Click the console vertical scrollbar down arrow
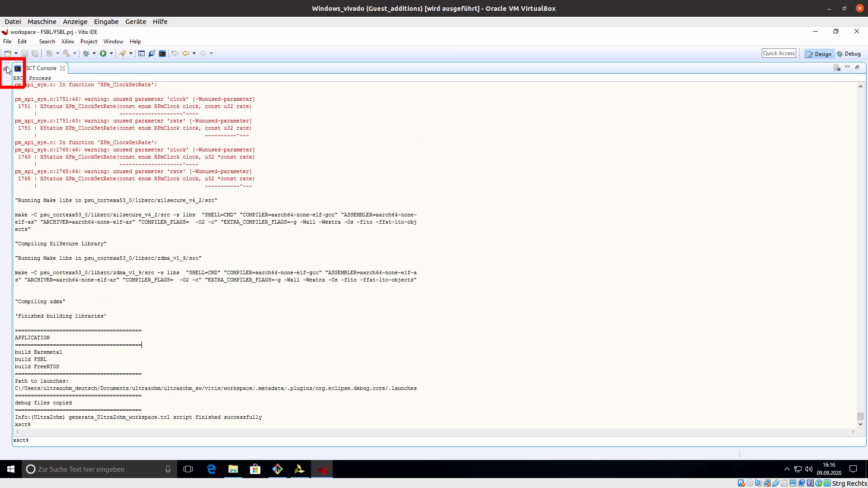 860,424
